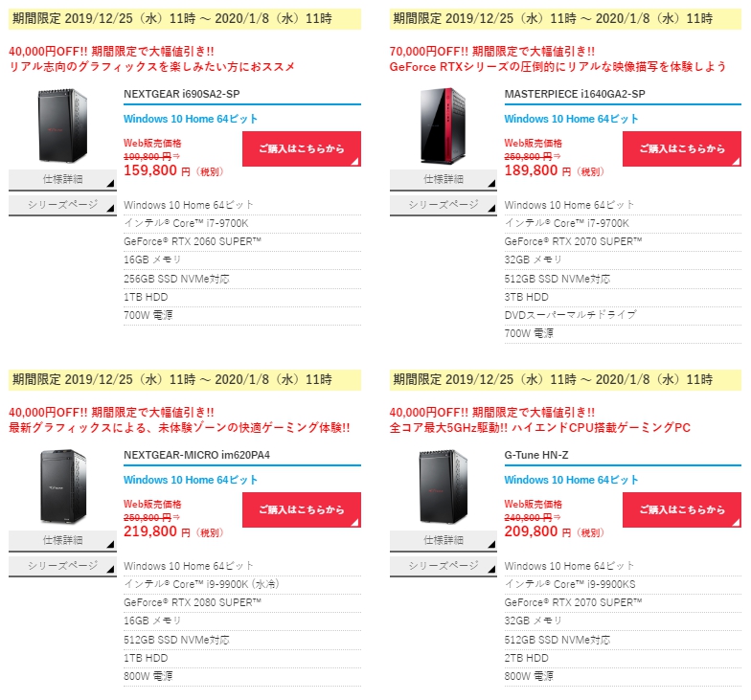Viewport: 751px width, 700px height.
Task: Open 仕様詳細 for G-Tune HN-Z
Action: 443,540
